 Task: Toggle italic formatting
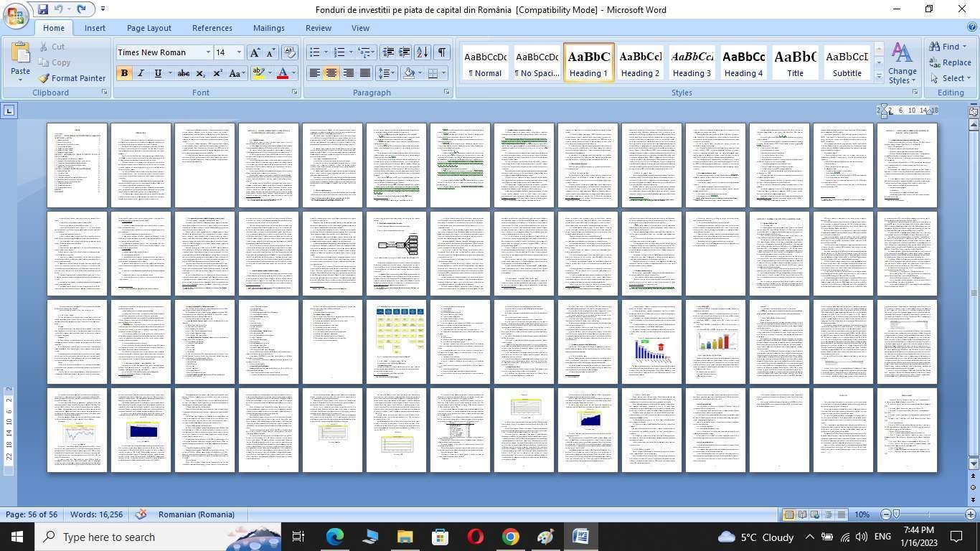tap(141, 73)
